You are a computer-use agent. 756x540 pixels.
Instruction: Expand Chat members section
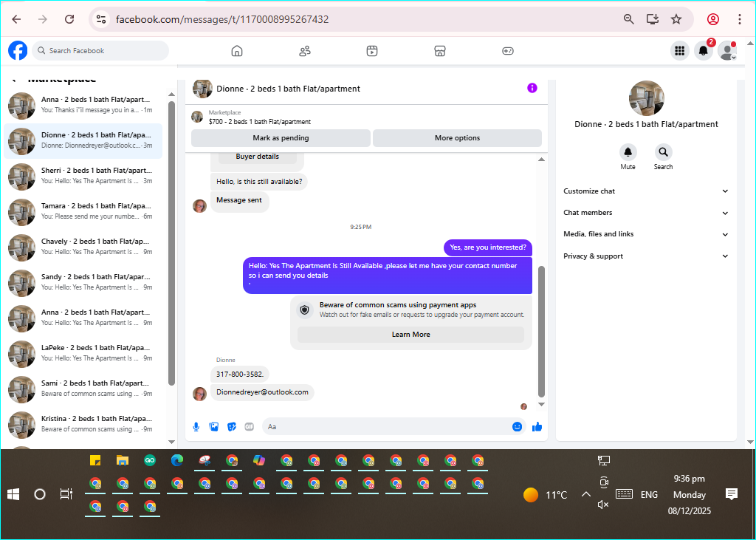(x=645, y=213)
